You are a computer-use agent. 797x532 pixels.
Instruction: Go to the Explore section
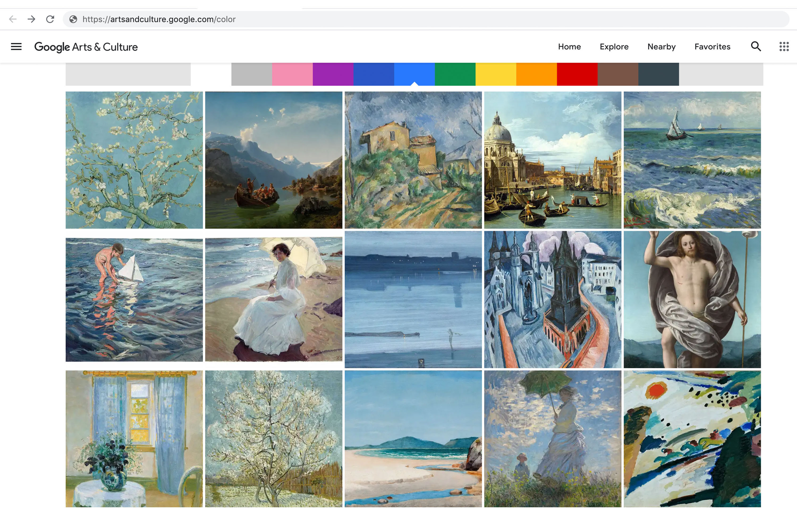click(614, 46)
